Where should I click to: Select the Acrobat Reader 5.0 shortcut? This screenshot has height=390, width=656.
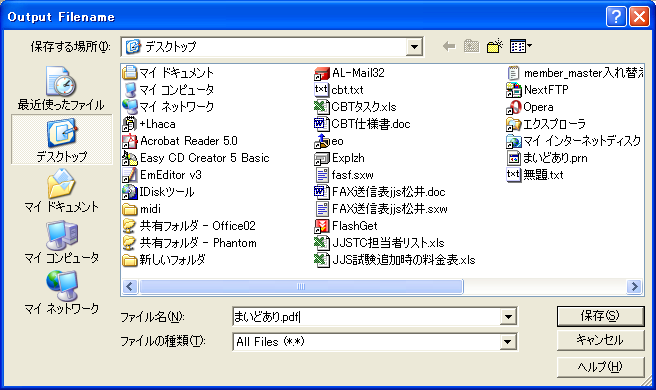tap(180, 141)
